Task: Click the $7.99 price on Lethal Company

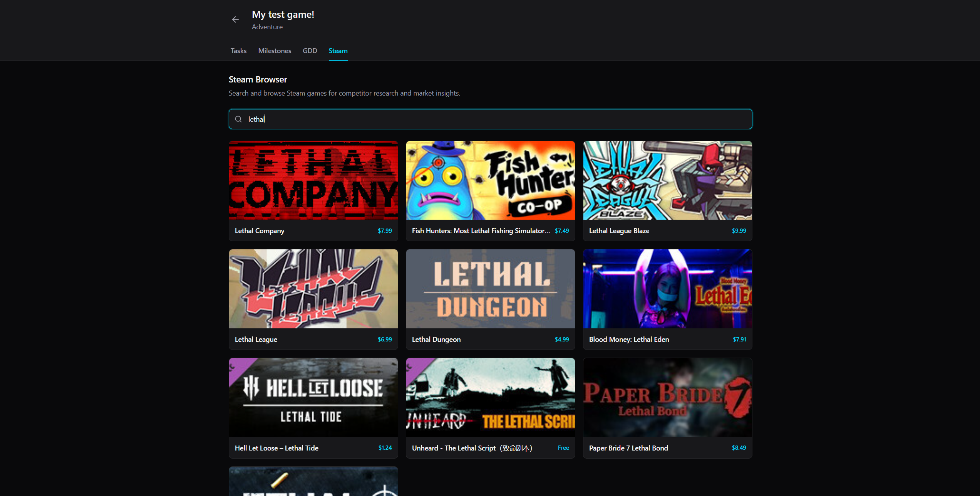Action: click(x=385, y=231)
